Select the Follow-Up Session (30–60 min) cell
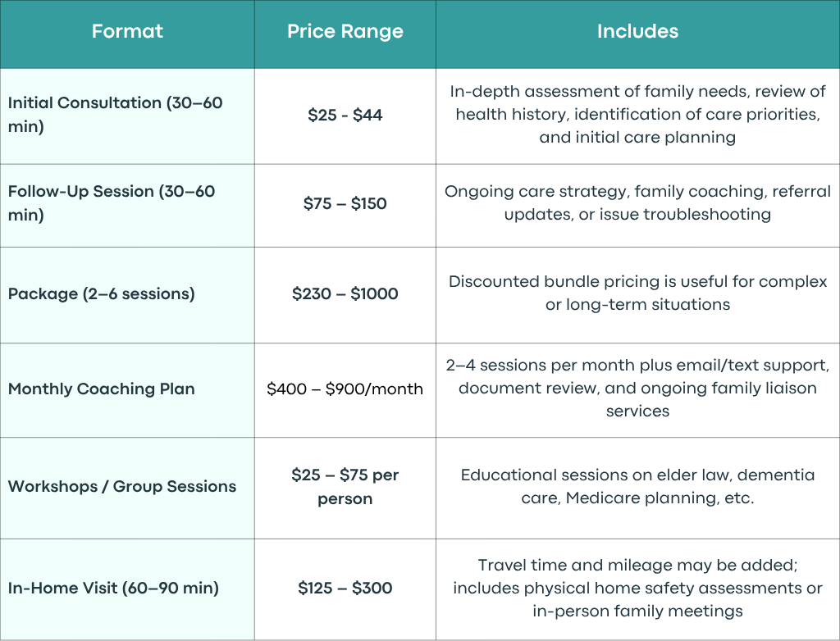The height and width of the screenshot is (641, 840). click(127, 204)
